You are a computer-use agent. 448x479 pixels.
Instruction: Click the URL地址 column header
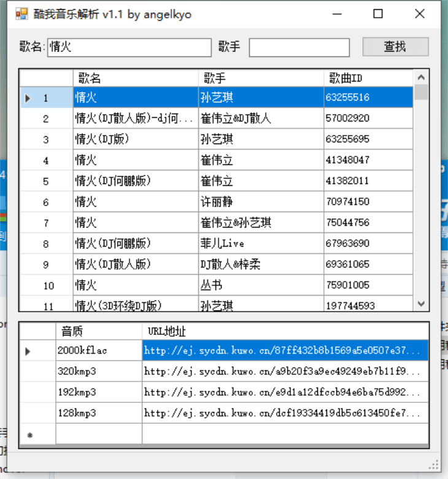(x=285, y=331)
